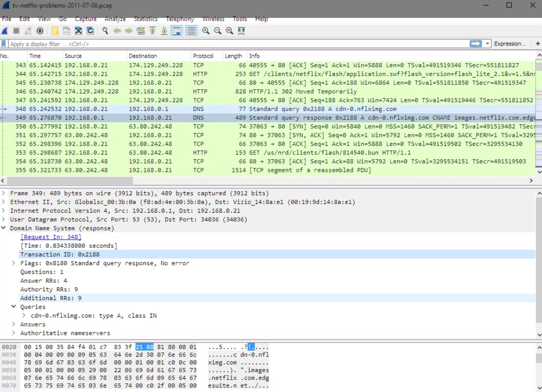Reload this capture file icon

click(x=90, y=31)
